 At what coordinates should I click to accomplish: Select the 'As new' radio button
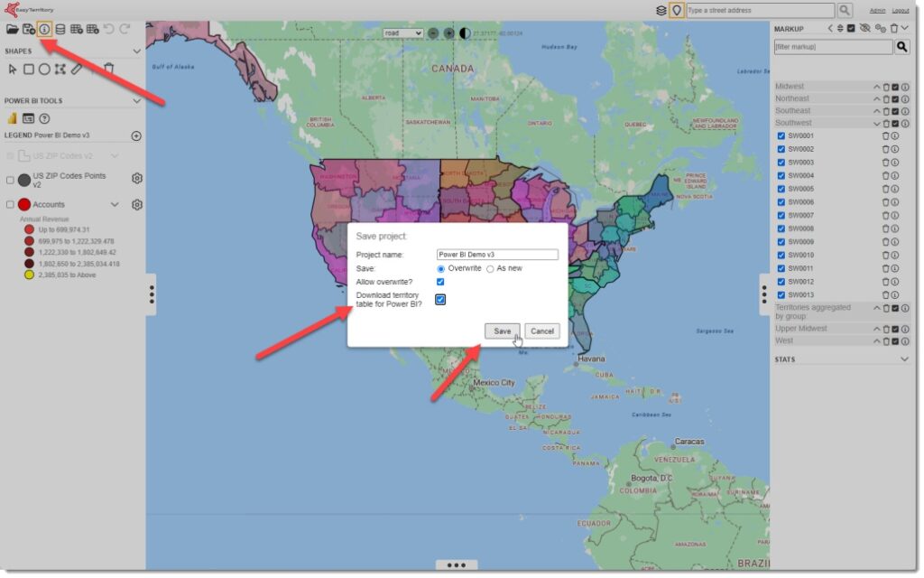pos(491,268)
